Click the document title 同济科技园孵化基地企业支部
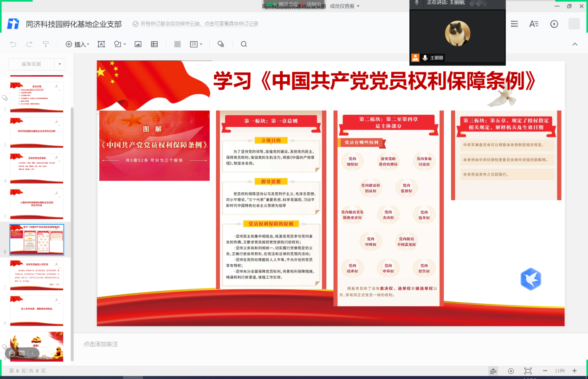 coord(74,24)
